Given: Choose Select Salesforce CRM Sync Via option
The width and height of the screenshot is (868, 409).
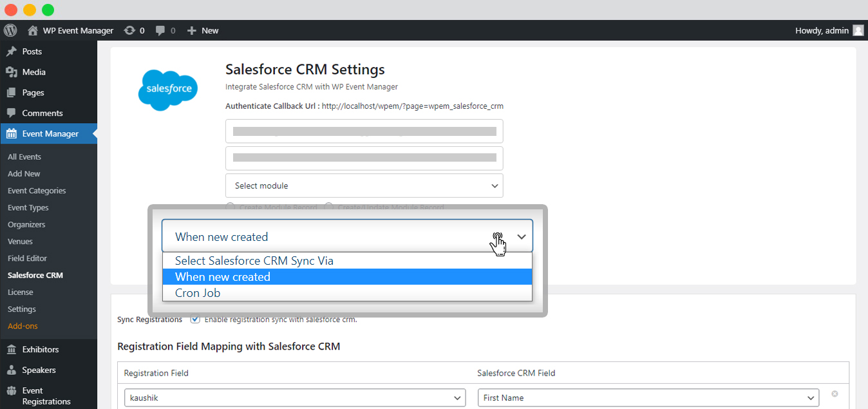Looking at the screenshot, I should 347,261.
